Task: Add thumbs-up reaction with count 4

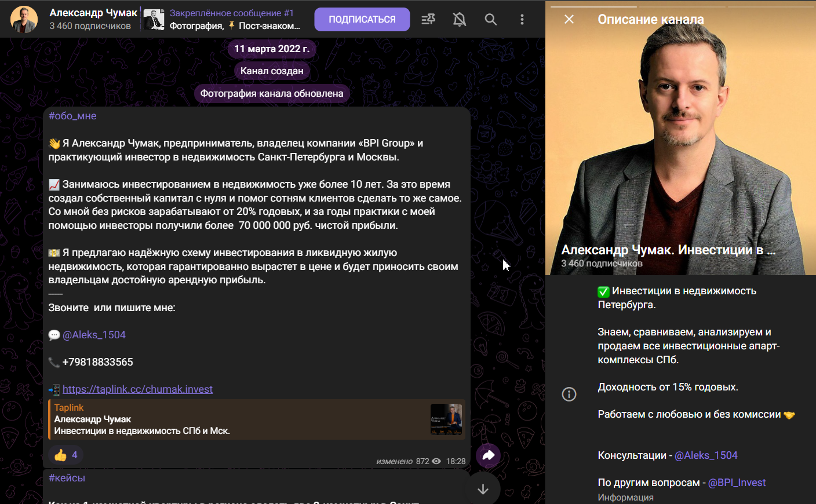Action: (x=65, y=455)
